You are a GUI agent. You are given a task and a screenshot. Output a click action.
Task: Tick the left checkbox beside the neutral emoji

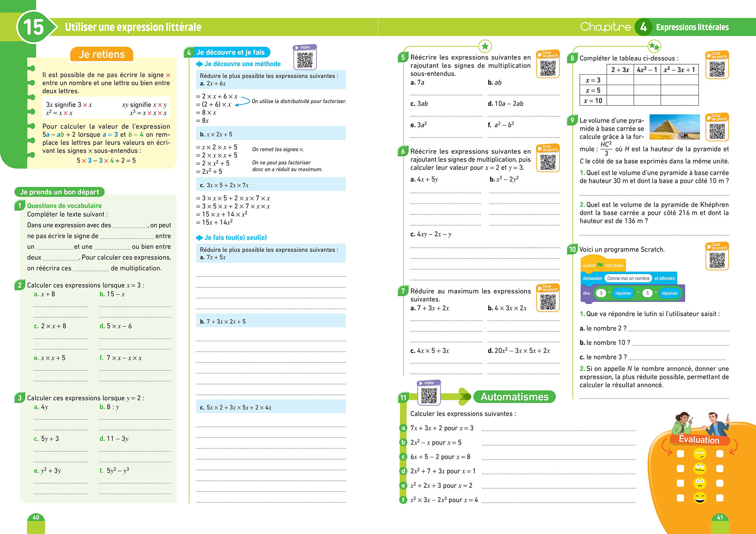point(680,468)
